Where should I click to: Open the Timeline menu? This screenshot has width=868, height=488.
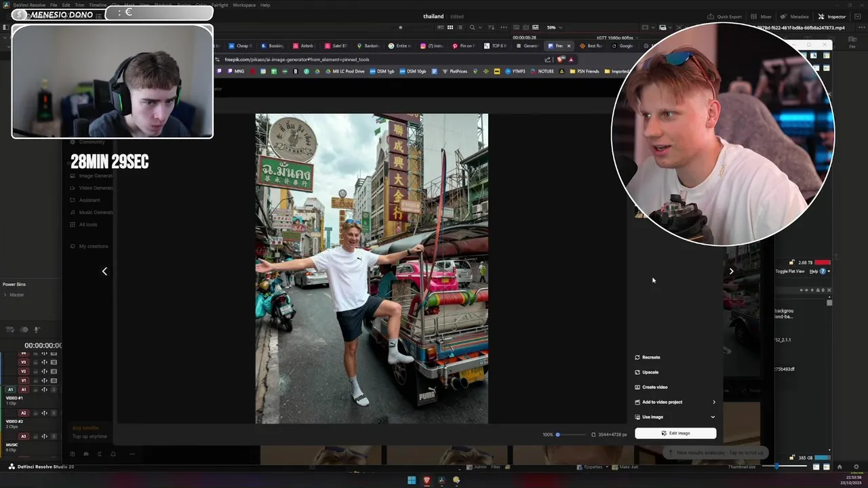point(98,5)
